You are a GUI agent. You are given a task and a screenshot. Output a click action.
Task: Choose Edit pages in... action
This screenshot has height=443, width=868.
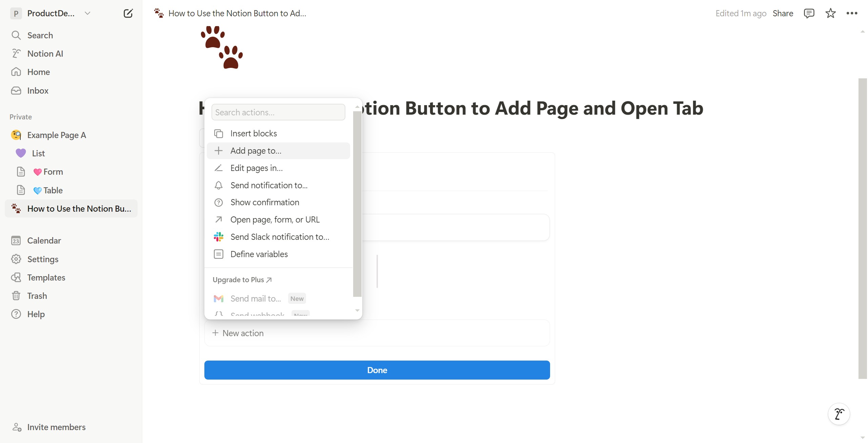[x=278, y=168]
